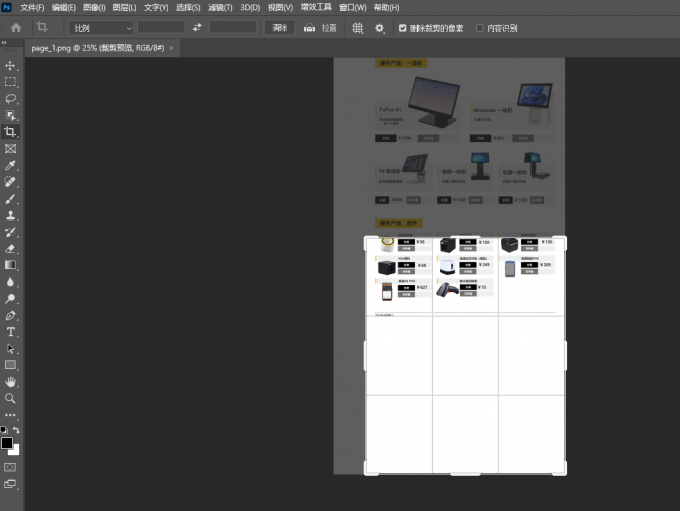Toggle Delete Cropped Pixels checkbox
Image resolution: width=680 pixels, height=511 pixels.
click(402, 28)
